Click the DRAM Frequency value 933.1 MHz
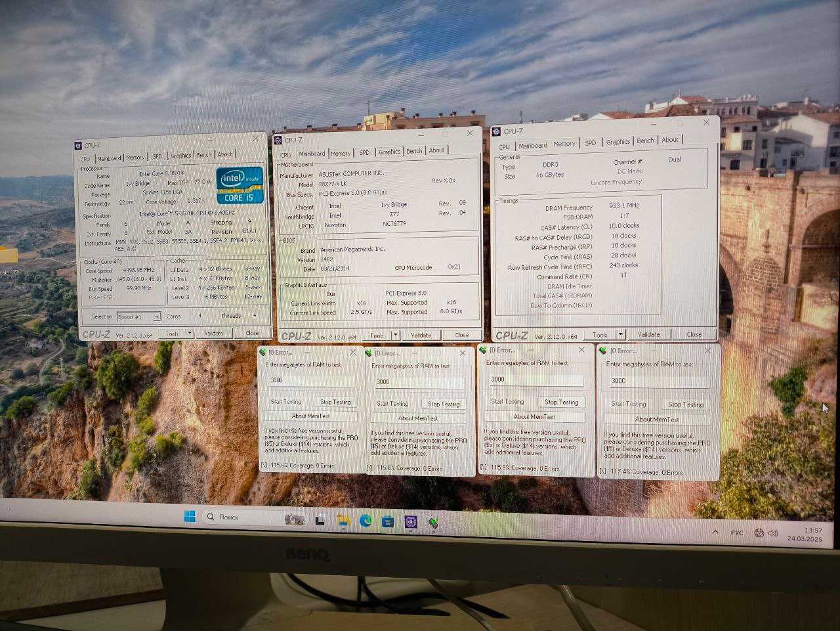This screenshot has height=631, width=840. [623, 206]
